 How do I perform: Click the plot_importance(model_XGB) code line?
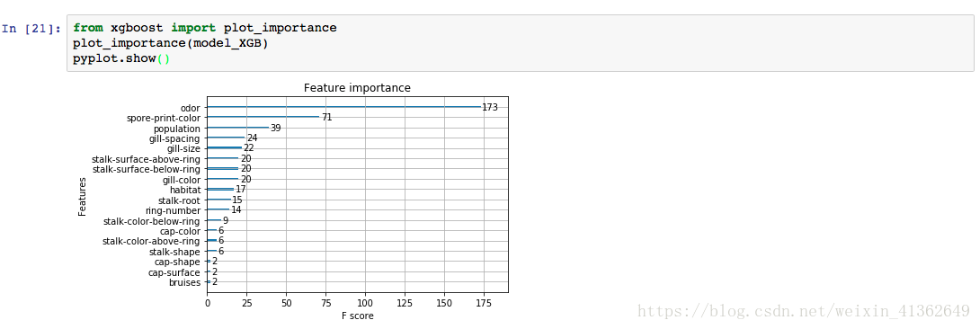(x=170, y=44)
